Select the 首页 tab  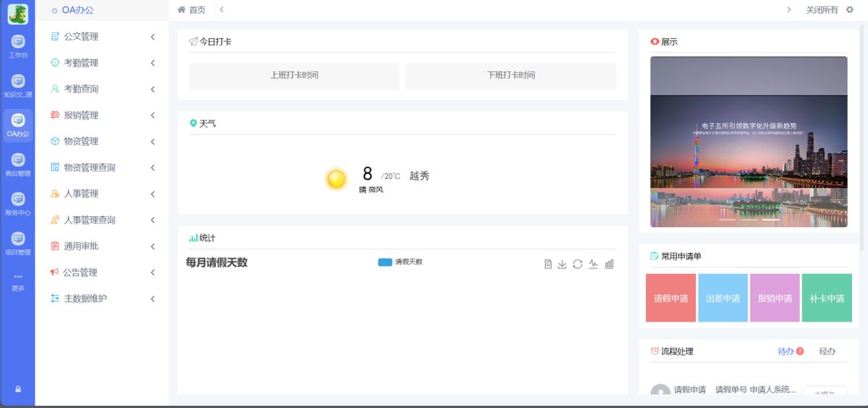(192, 10)
